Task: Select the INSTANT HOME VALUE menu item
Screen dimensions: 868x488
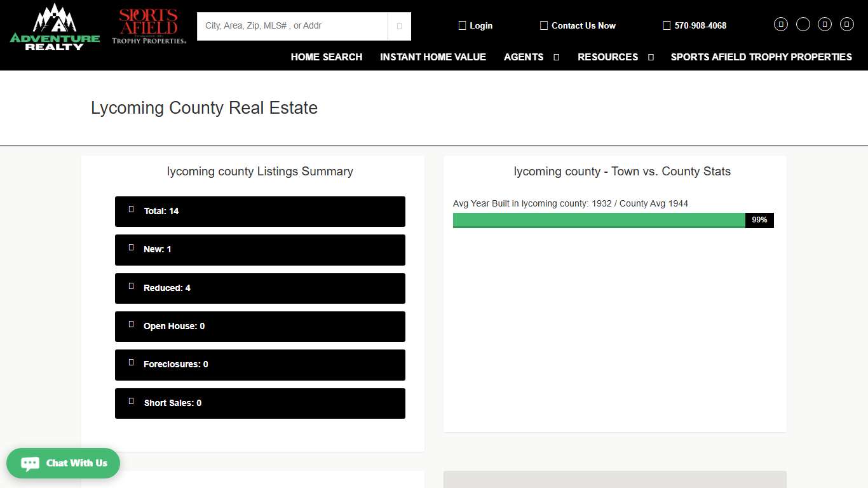Action: coord(433,57)
